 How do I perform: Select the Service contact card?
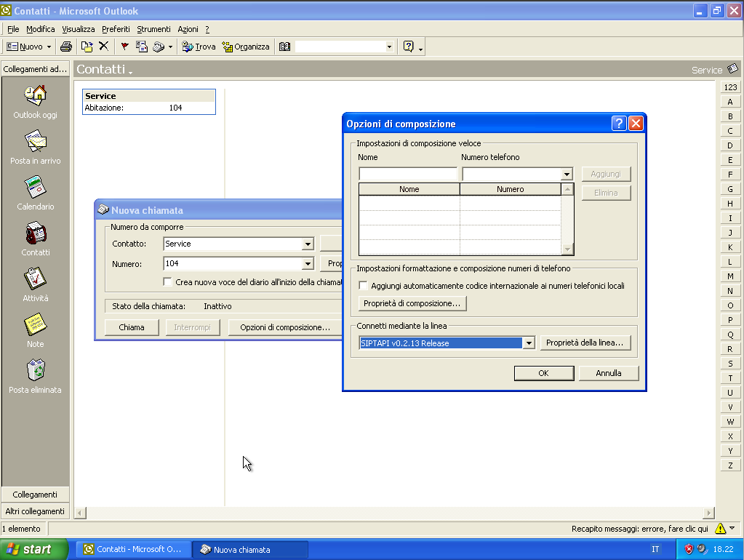tap(149, 102)
